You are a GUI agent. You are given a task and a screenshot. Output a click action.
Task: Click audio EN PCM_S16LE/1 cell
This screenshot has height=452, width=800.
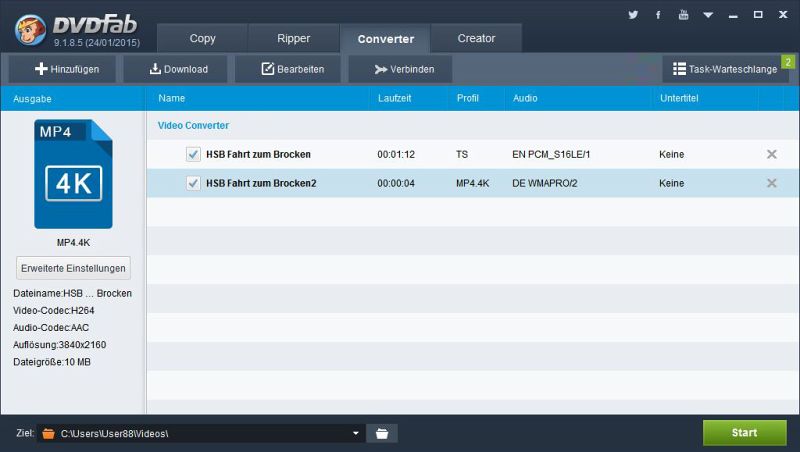coord(551,154)
